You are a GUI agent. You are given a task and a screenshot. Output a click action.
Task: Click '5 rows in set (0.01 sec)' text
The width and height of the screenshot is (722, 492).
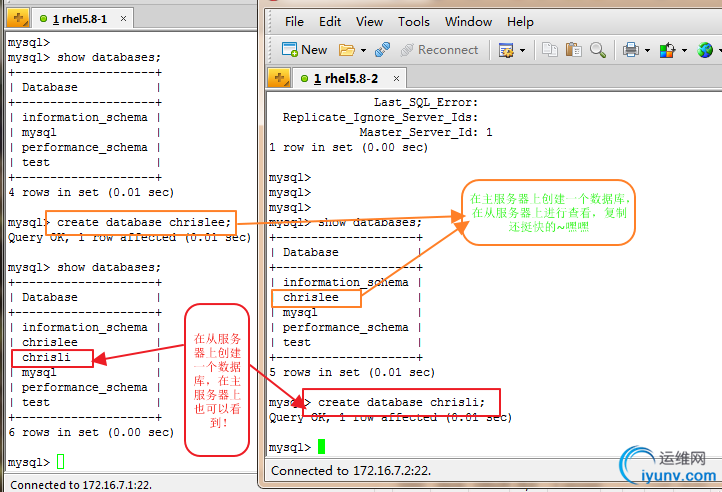coord(352,372)
